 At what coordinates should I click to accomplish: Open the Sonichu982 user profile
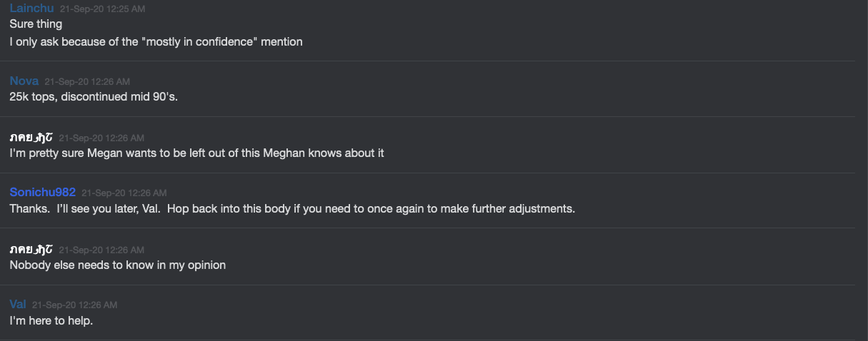point(43,193)
